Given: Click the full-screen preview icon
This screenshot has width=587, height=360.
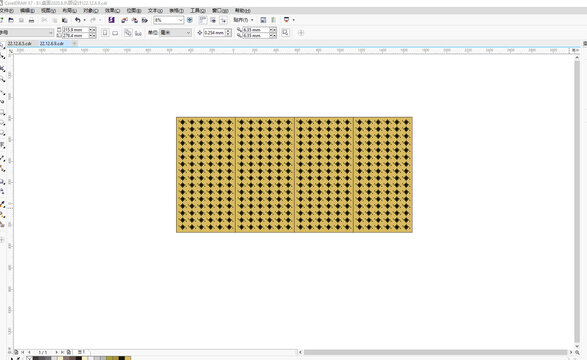Looking at the screenshot, I should pos(190,20).
